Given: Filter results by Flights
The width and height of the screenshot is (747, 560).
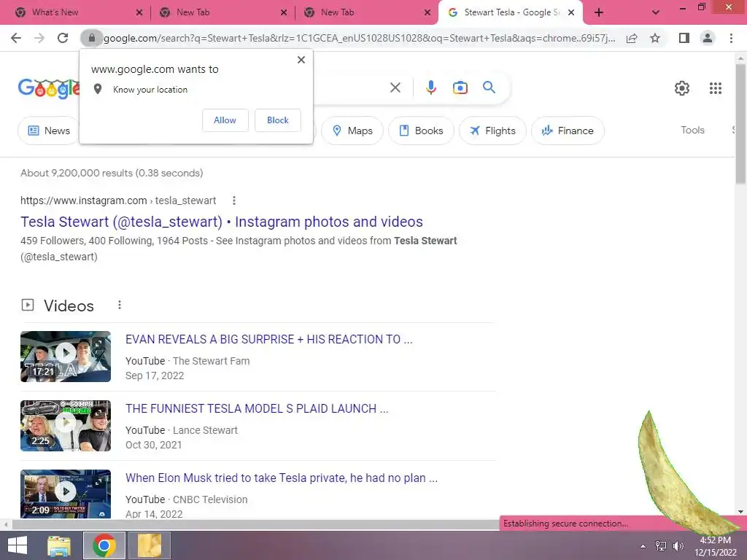Looking at the screenshot, I should tap(492, 131).
